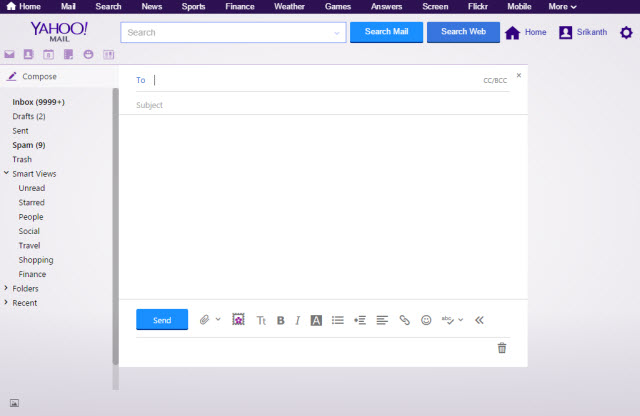640x416 pixels.
Task: Open the Sent folder
Action: [20, 131]
